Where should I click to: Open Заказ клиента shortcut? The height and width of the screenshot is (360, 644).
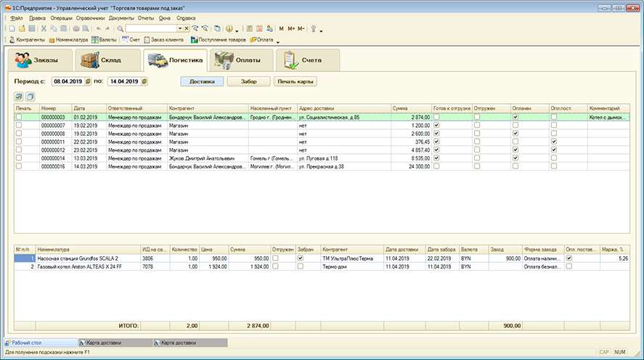(x=163, y=39)
